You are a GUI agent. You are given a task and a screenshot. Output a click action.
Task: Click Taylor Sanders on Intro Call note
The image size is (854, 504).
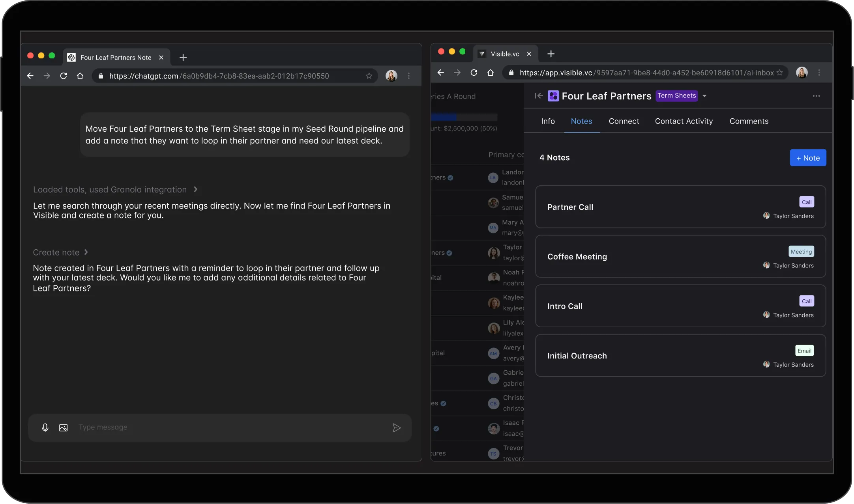pyautogui.click(x=788, y=315)
